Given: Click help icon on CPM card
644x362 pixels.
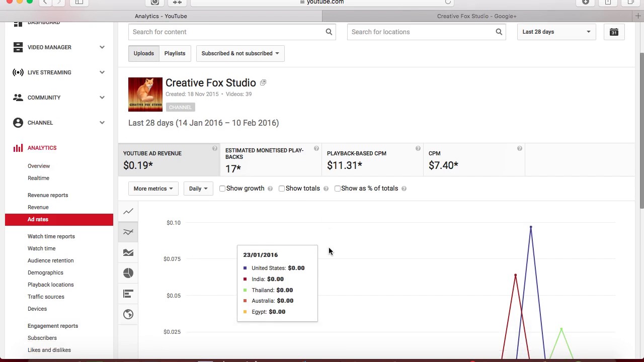Looking at the screenshot, I should pos(519,148).
